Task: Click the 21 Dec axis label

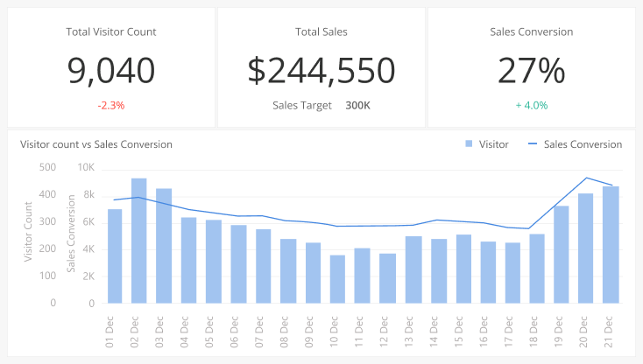Action: pos(609,332)
